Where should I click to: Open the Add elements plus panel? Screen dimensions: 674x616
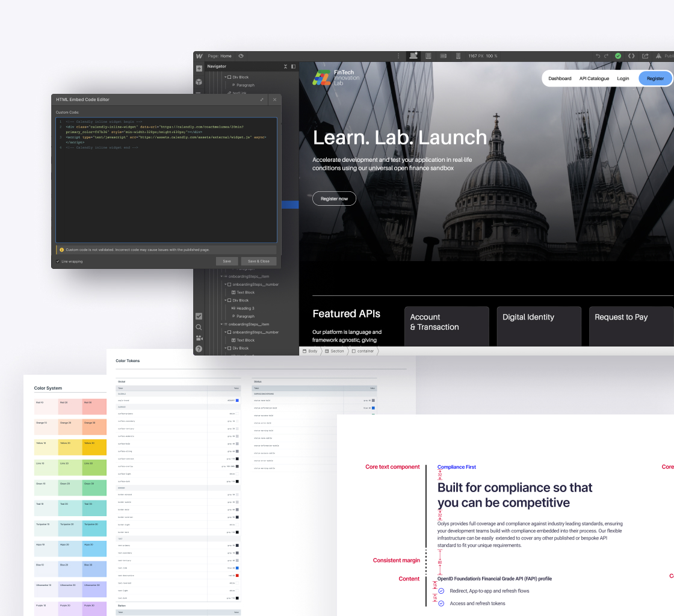point(199,69)
